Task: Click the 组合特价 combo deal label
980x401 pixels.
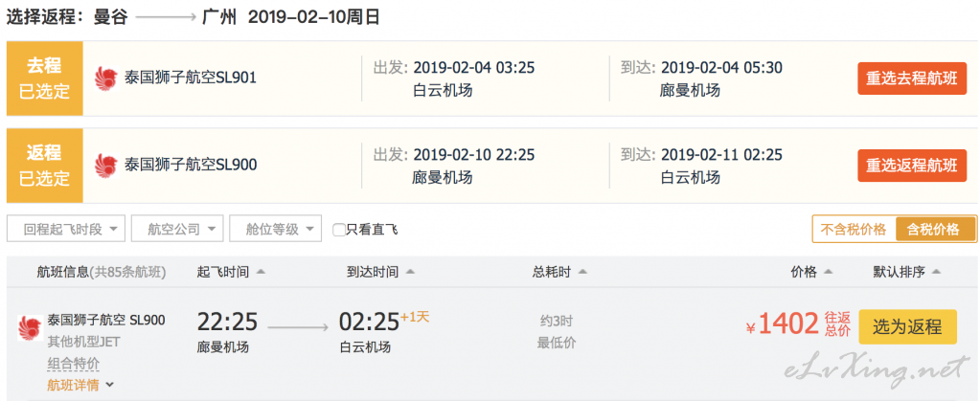Action: pos(73,364)
